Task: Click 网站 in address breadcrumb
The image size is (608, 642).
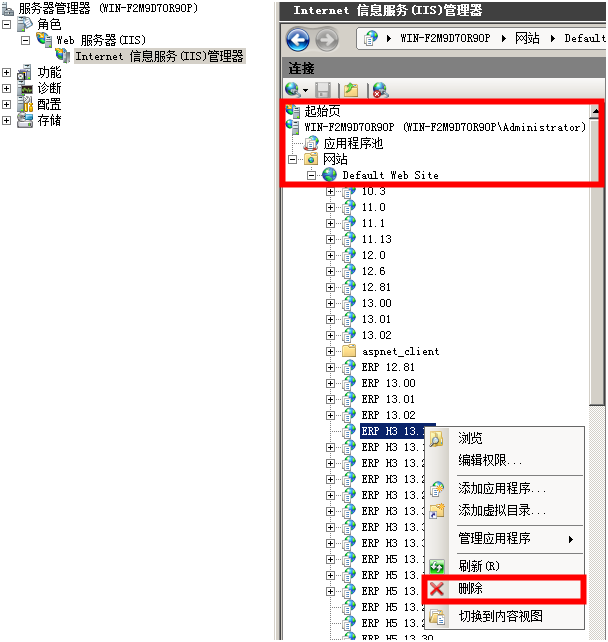Action: tap(527, 38)
